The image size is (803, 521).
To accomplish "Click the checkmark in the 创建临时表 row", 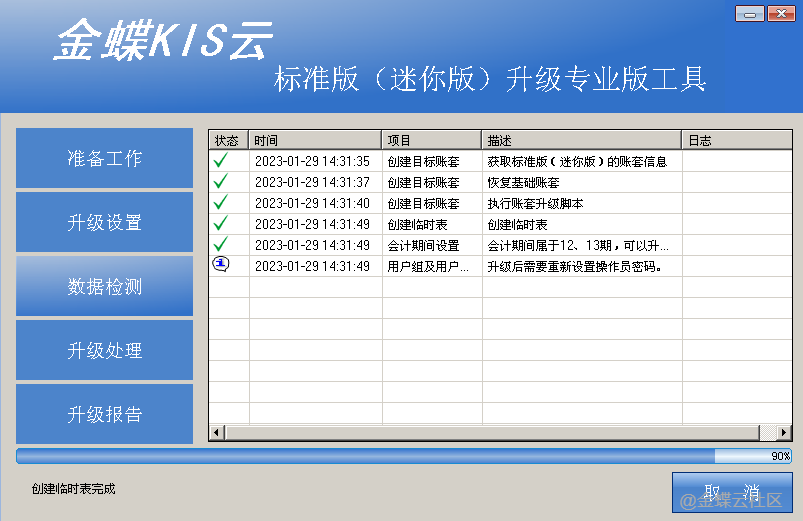I will 221,224.
